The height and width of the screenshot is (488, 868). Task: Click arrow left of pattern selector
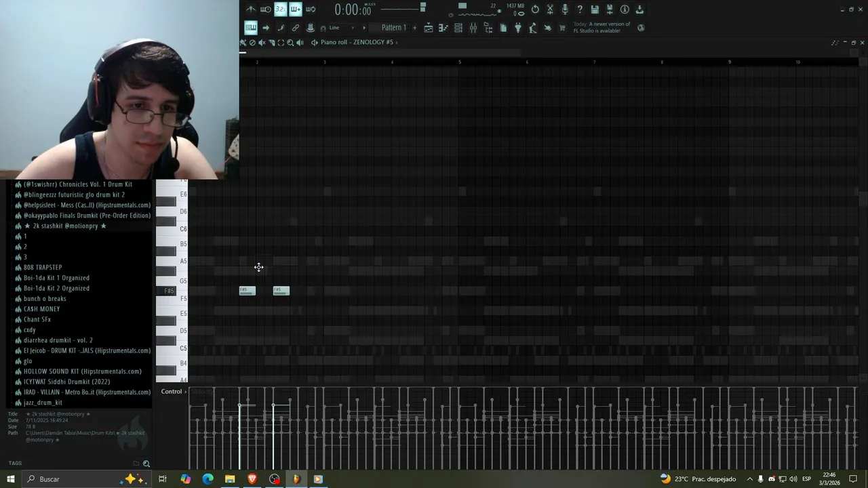pyautogui.click(x=364, y=28)
